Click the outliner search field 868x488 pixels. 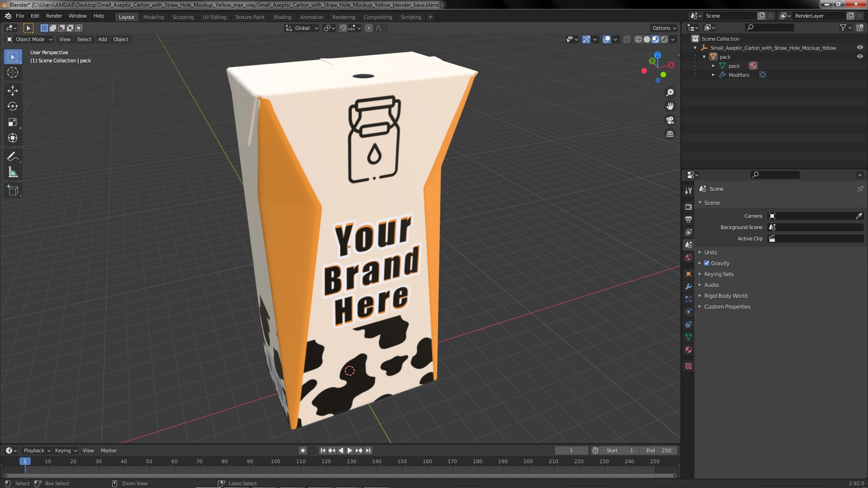click(x=769, y=28)
